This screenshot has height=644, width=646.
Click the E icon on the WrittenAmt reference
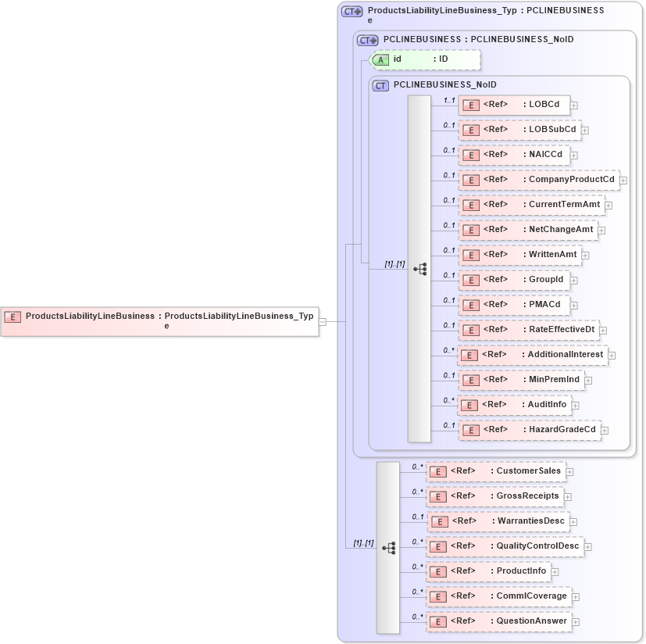[x=470, y=254]
